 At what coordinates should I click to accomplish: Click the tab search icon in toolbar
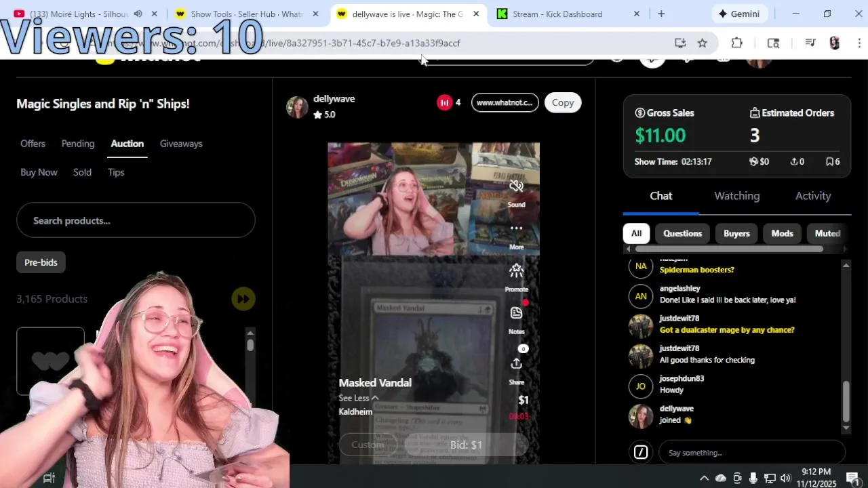773,43
